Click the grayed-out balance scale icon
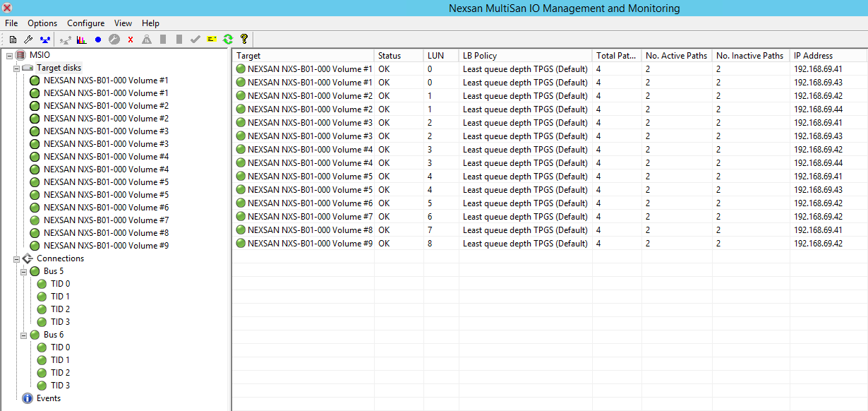 click(x=66, y=40)
